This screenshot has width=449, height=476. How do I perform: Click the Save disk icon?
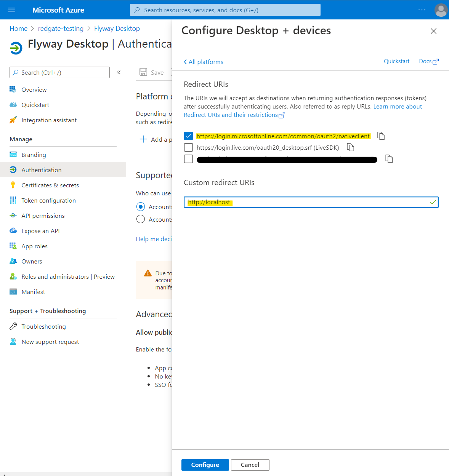(x=143, y=72)
